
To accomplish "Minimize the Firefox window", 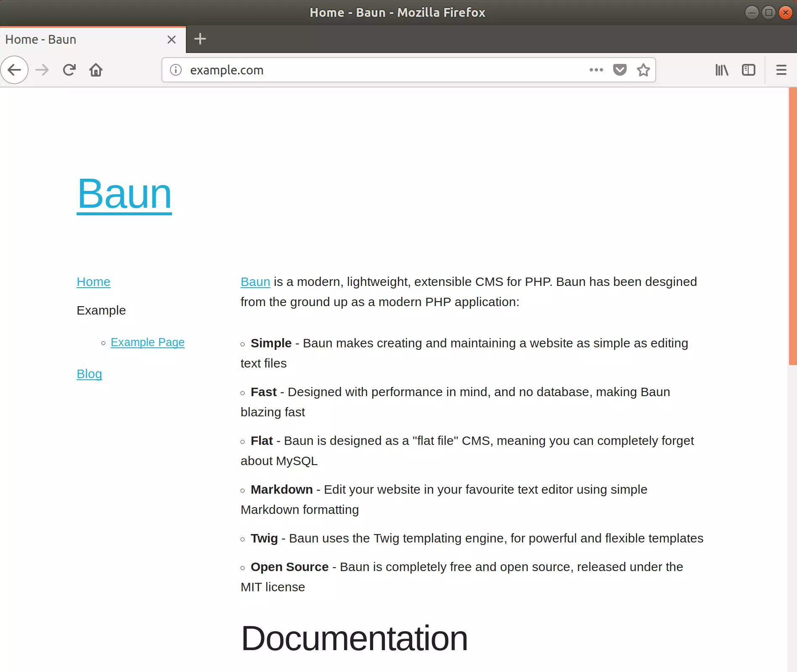I will (x=752, y=13).
